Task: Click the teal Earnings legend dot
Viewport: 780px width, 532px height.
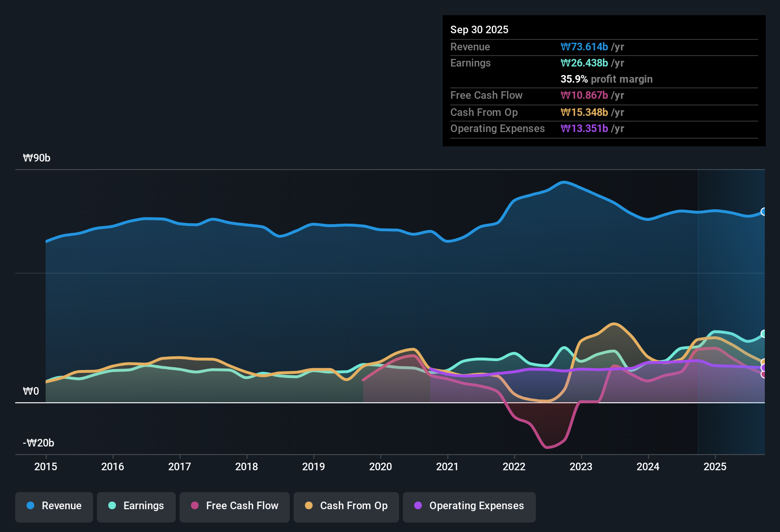Action: 112,506
